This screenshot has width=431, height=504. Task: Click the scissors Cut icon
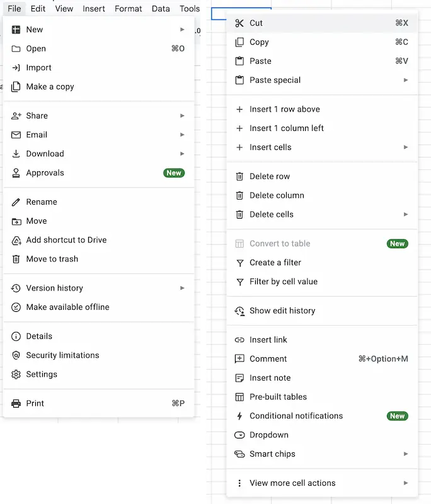point(239,23)
